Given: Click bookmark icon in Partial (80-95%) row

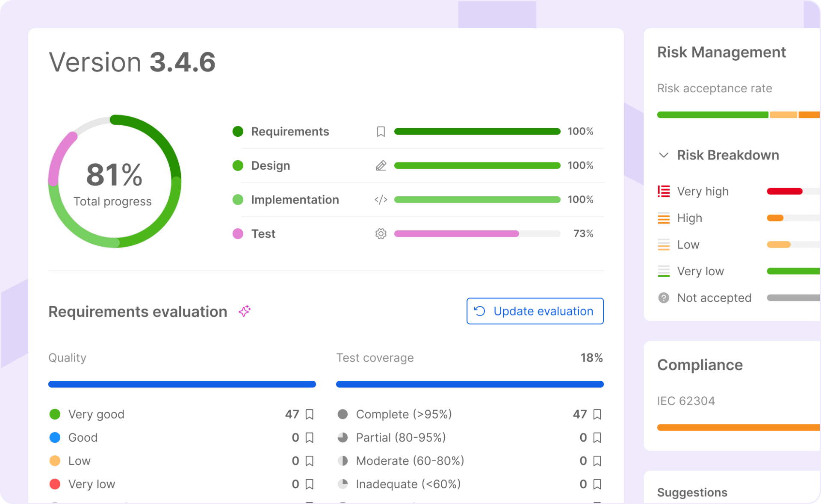Looking at the screenshot, I should coord(597,438).
